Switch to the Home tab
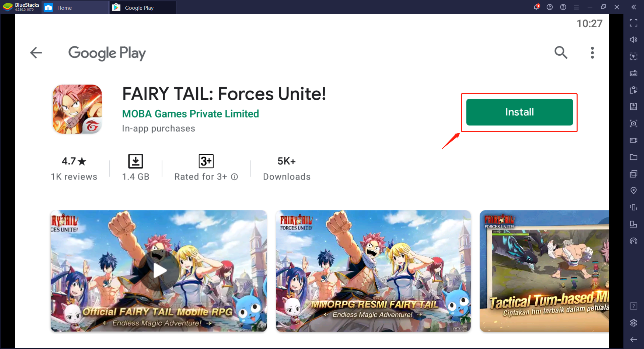 tap(75, 7)
